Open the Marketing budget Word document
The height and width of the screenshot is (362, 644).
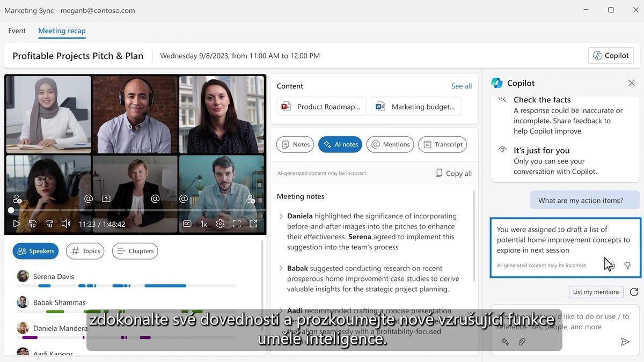click(416, 106)
